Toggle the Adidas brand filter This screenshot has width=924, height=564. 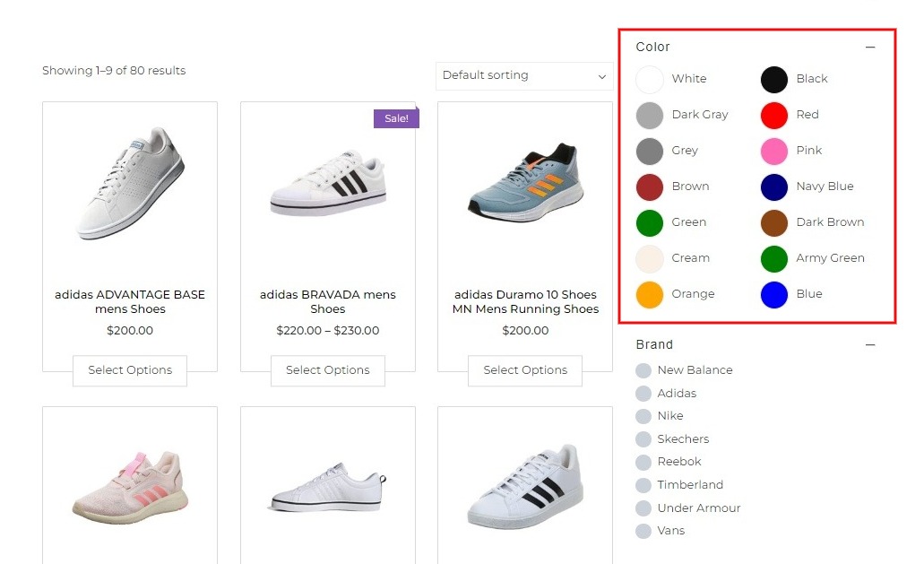(643, 393)
